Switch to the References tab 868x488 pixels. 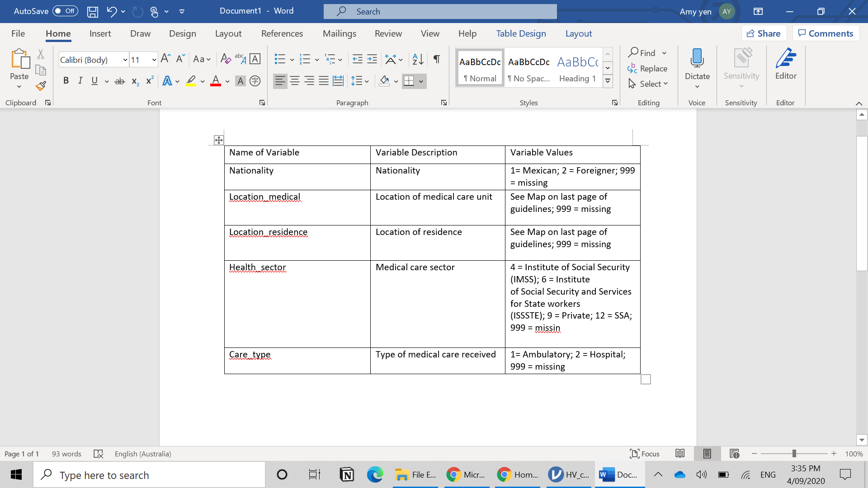click(x=282, y=33)
